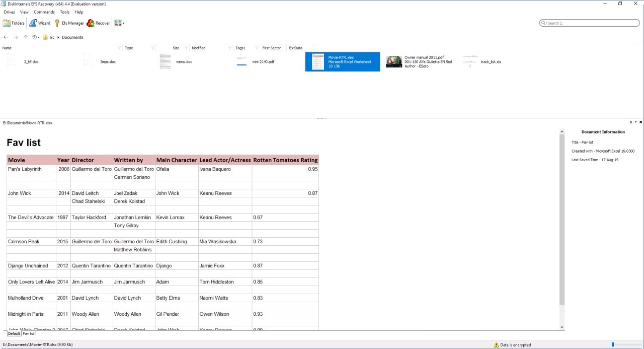
Task: Close the preview pane with X
Action: pos(641,122)
